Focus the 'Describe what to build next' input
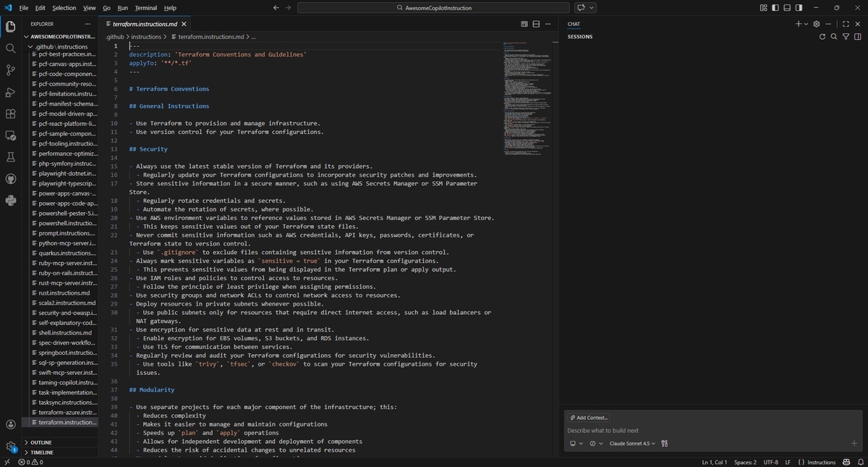Screen dimensions: 868x467 (x=712, y=430)
